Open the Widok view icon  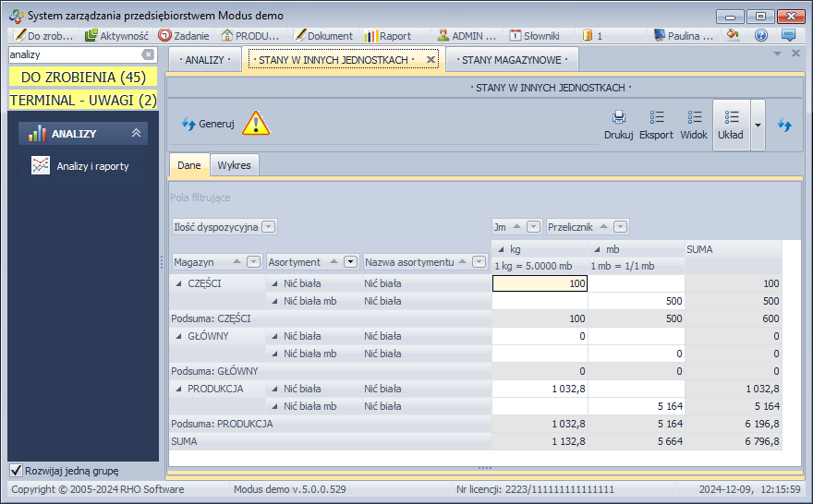694,118
